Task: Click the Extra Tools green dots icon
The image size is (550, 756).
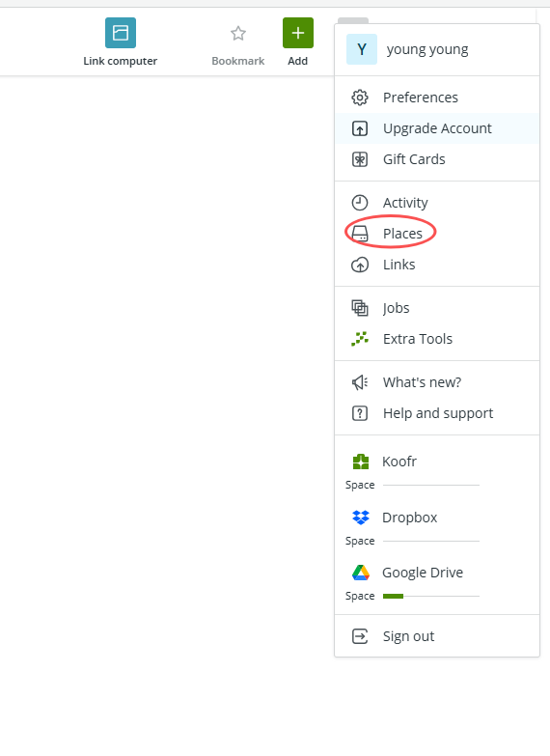Action: point(360,339)
